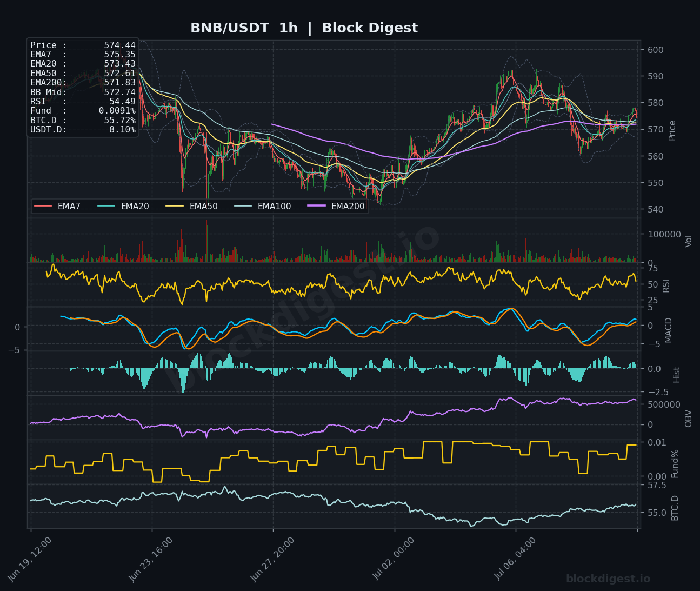Image resolution: width=700 pixels, height=591 pixels.
Task: Click the RSI axis label 50
Action: point(653,284)
